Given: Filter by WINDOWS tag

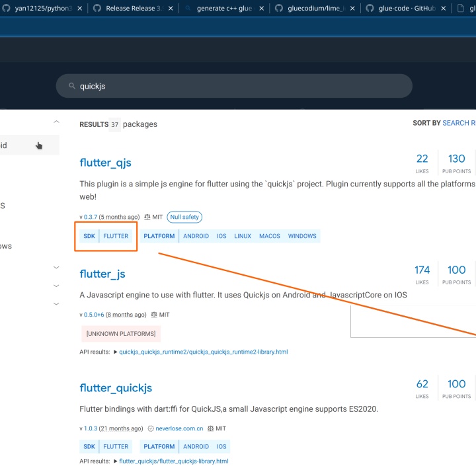Looking at the screenshot, I should (x=302, y=236).
